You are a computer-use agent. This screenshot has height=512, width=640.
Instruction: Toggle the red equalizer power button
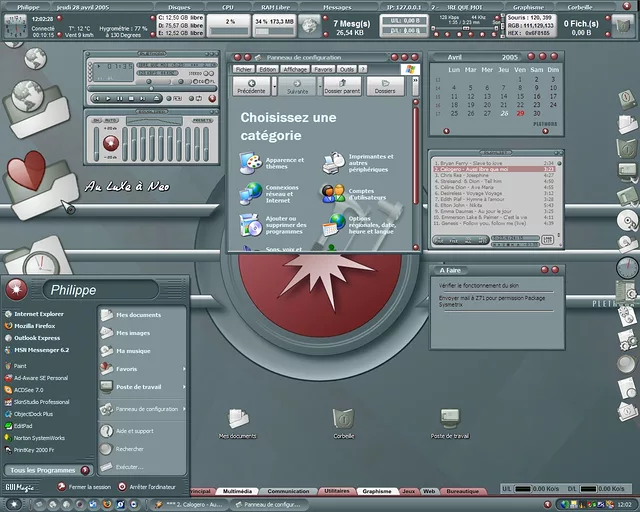[x=111, y=143]
